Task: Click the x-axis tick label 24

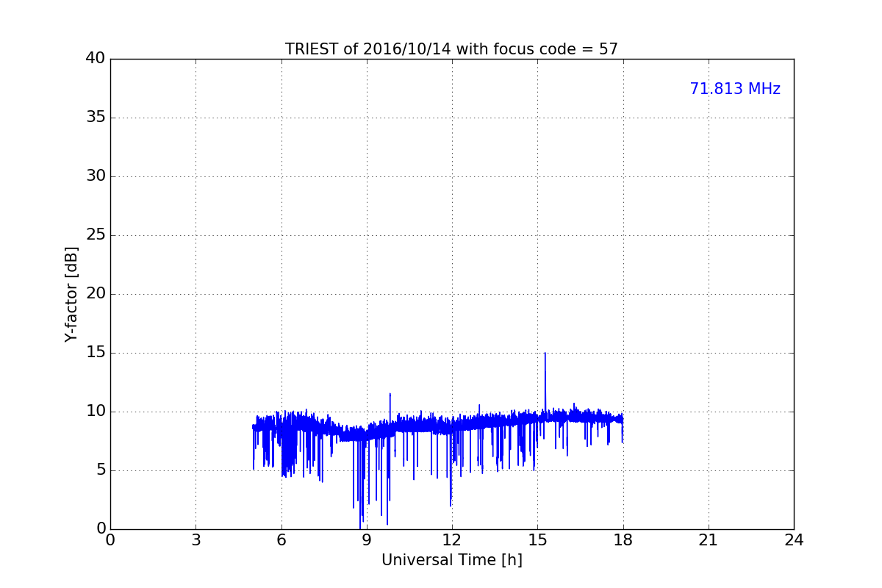Action: (x=794, y=540)
